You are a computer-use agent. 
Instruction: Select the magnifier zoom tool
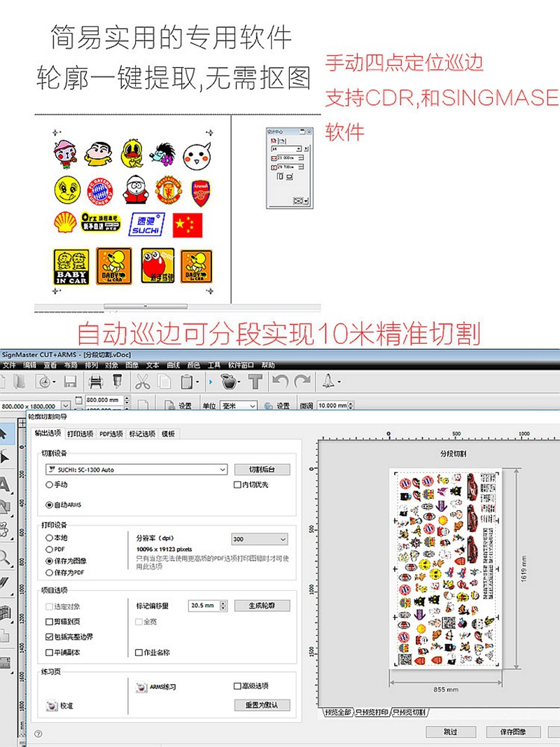(x=5, y=557)
